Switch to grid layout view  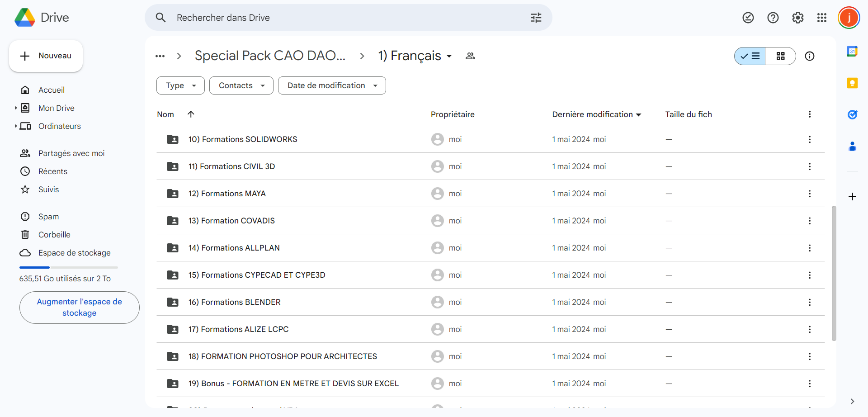tap(781, 56)
